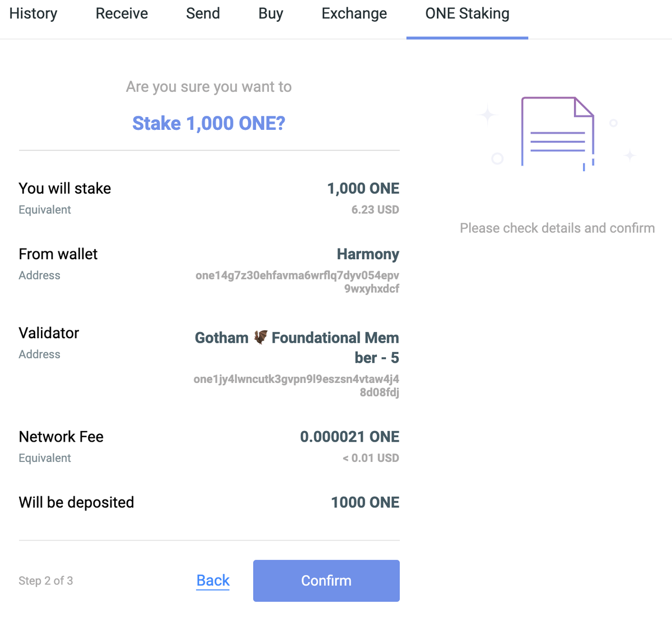The image size is (672, 627).
Task: Click the bat emoji in validator name
Action: coord(260,337)
